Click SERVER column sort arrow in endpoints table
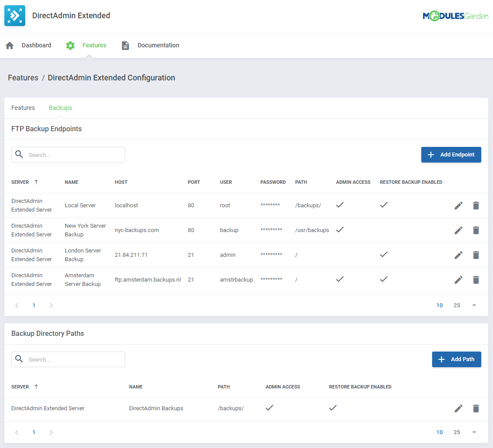The width and height of the screenshot is (493, 448). (x=35, y=182)
